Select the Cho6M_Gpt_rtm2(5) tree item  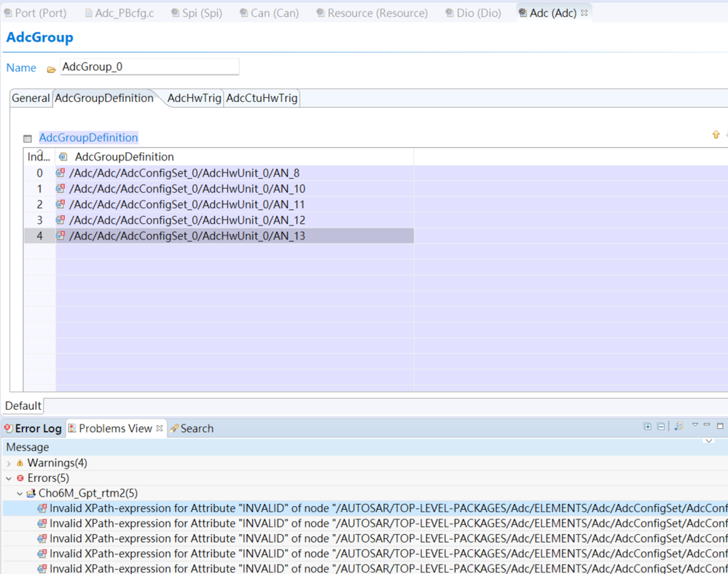87,493
